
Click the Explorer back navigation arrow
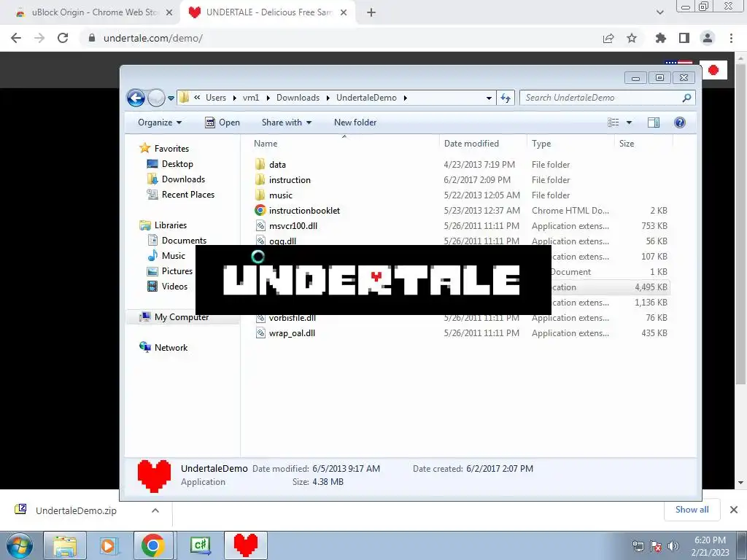136,98
